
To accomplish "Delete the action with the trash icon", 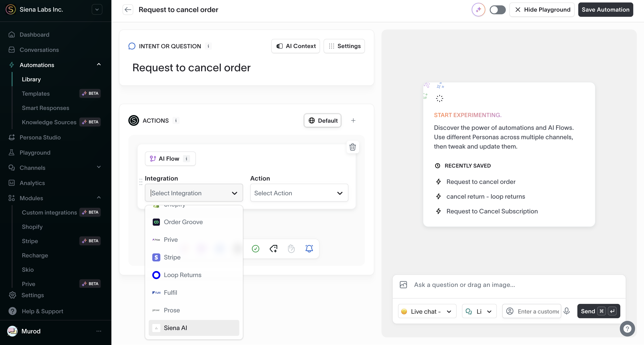I will 352,147.
